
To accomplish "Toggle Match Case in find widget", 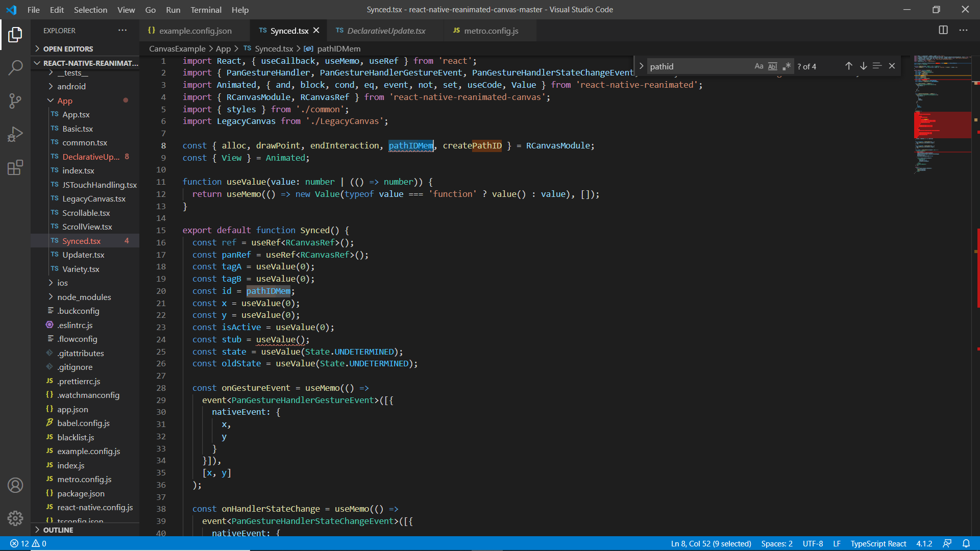I will (758, 66).
